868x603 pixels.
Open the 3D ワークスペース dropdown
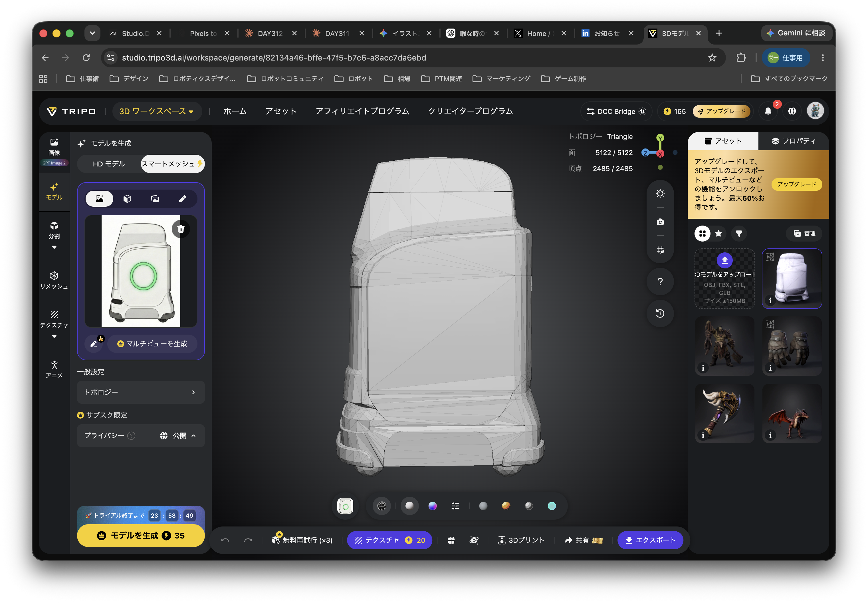click(157, 111)
